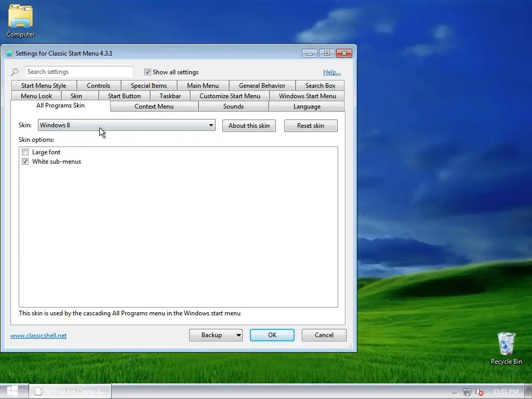The width and height of the screenshot is (532, 399).
Task: Visit www.classicshell.net link
Action: [38, 336]
